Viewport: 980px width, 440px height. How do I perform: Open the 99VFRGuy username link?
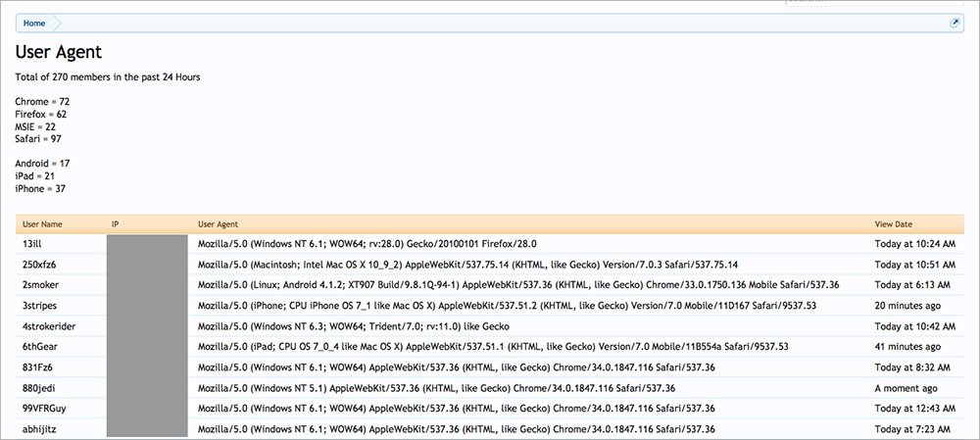pyautogui.click(x=44, y=408)
